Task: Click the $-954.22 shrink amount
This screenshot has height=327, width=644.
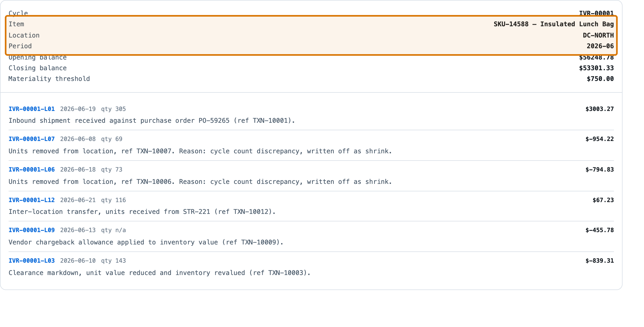Action: [599, 139]
